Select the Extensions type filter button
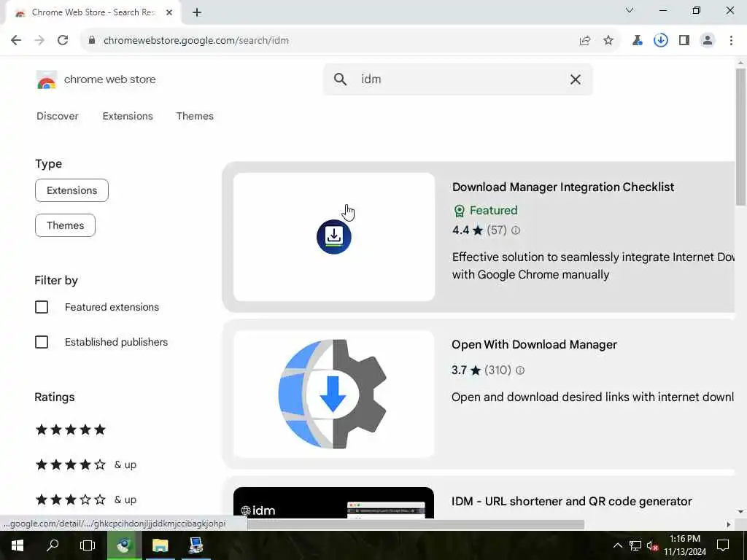The width and height of the screenshot is (747, 560). tap(72, 190)
